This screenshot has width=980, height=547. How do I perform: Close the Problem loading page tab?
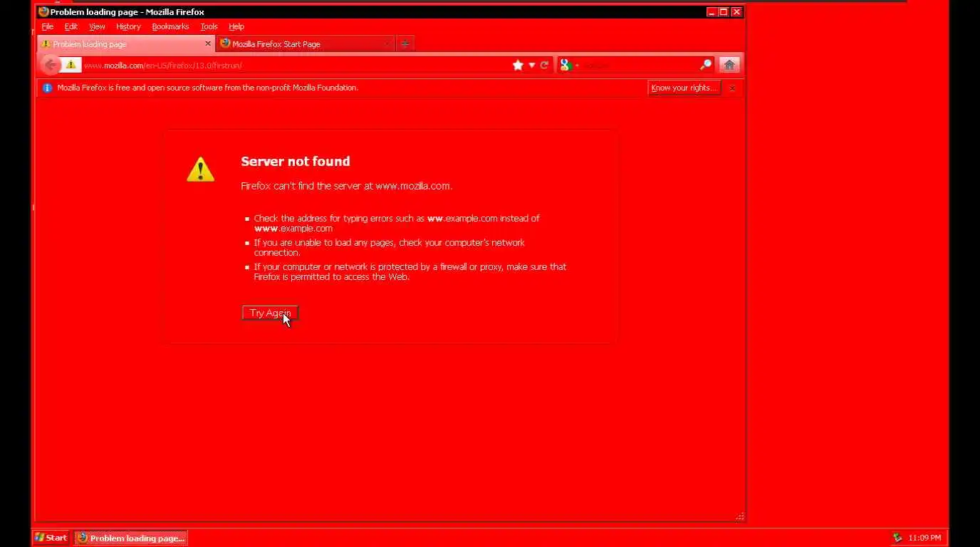(x=208, y=43)
